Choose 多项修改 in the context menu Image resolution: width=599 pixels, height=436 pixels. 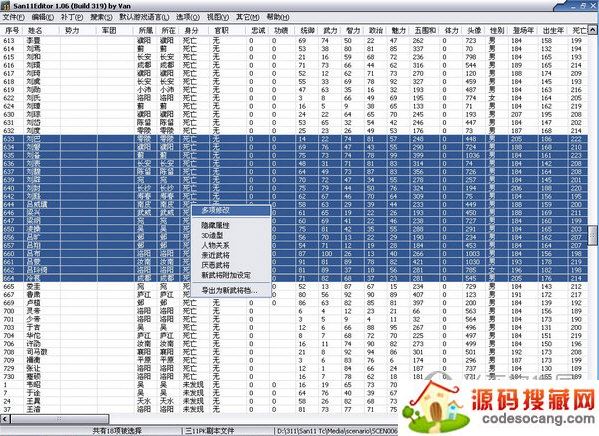click(x=231, y=210)
